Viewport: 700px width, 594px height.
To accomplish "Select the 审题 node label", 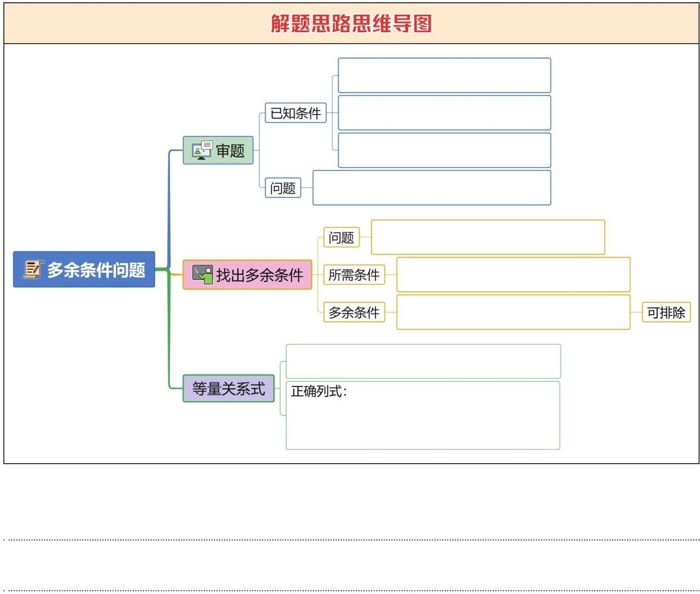I will point(230,151).
